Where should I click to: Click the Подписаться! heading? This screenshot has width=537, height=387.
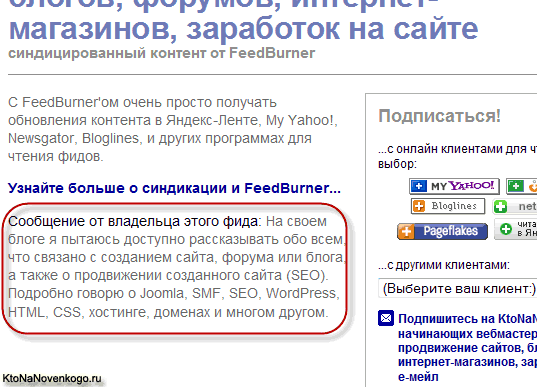(x=439, y=116)
